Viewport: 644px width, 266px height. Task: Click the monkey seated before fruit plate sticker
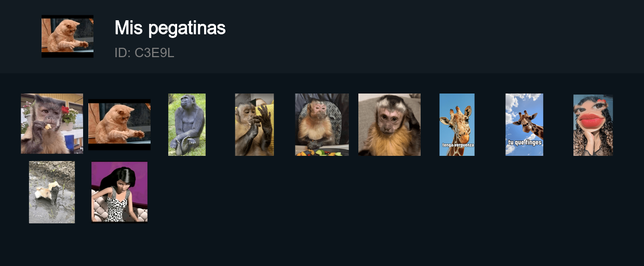[322, 125]
